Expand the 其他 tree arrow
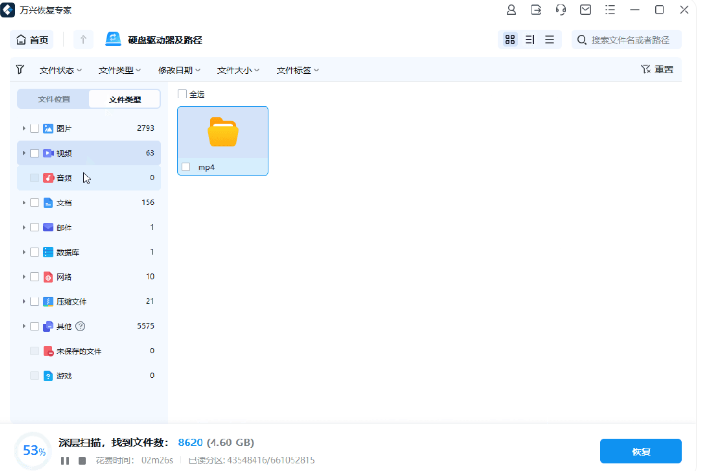The image size is (707, 471). (x=23, y=326)
